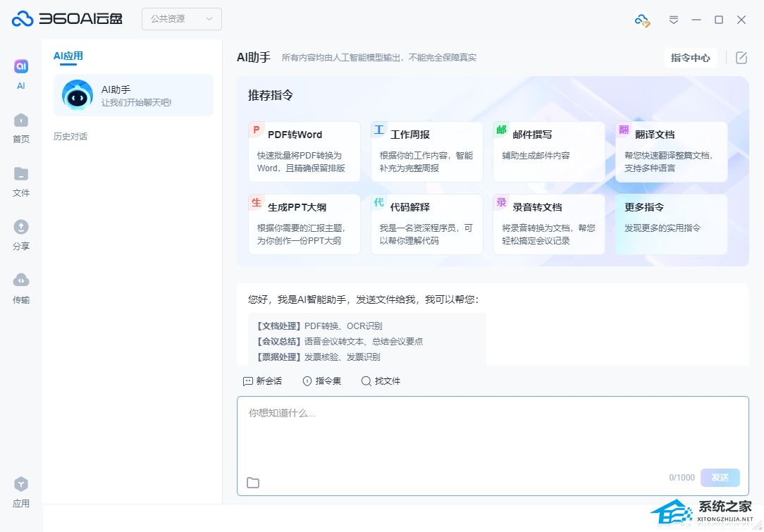Open the 生成PPT大纲 command card
This screenshot has height=532, width=764.
pyautogui.click(x=304, y=225)
